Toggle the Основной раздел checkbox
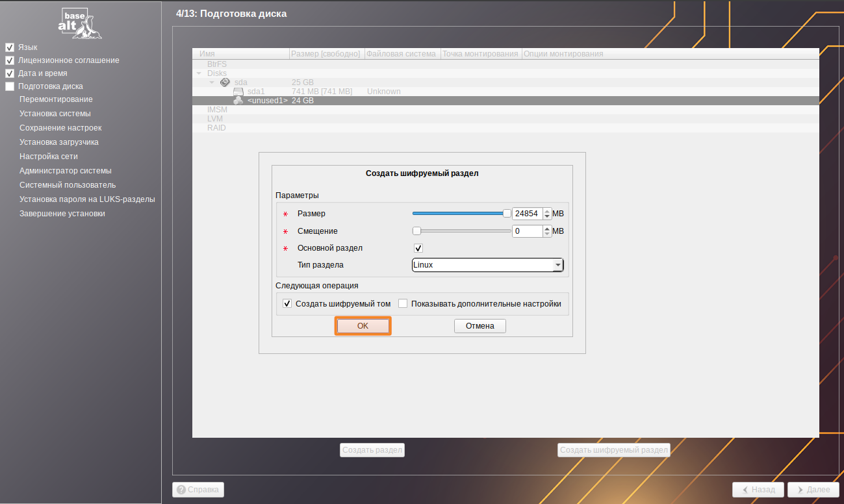 (418, 248)
